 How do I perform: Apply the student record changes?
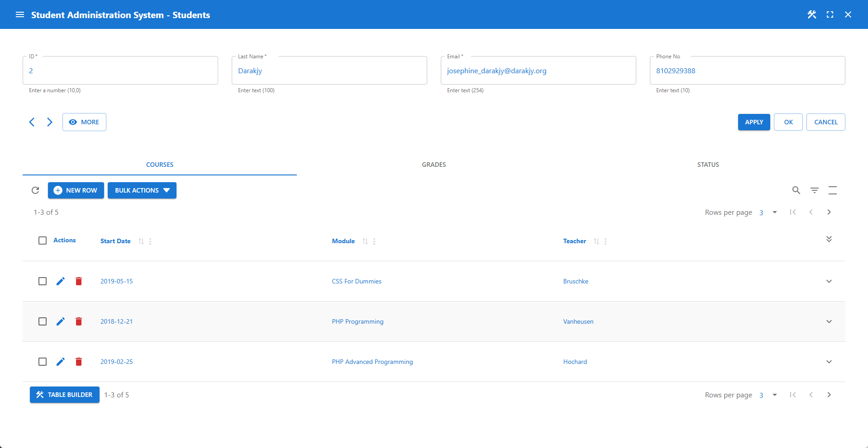(754, 122)
